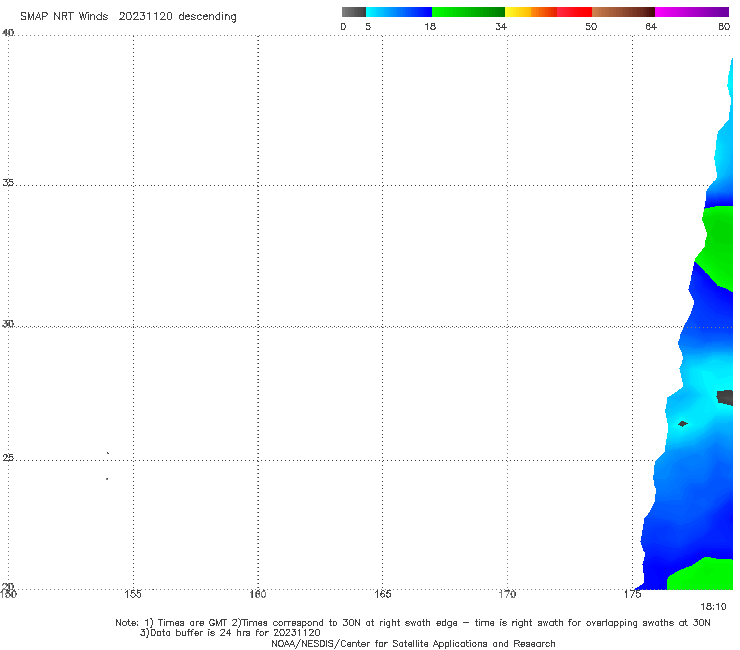Click the swath time stamp "18:10"
This screenshot has height=650, width=740.
(x=713, y=607)
